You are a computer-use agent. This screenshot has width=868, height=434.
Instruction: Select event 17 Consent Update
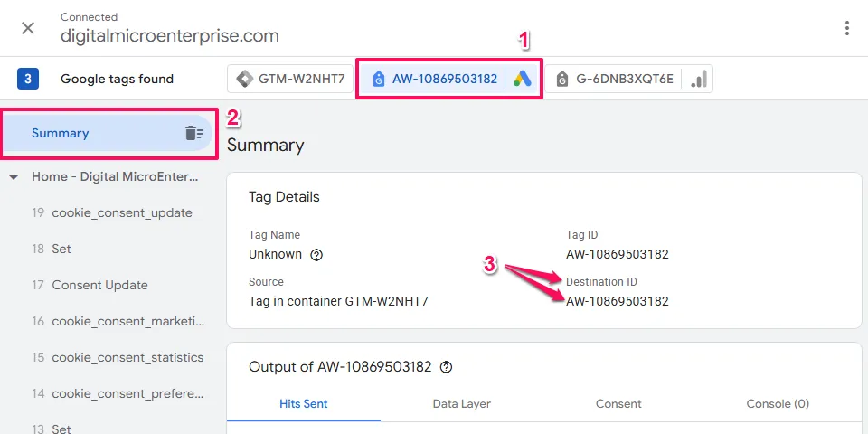pyautogui.click(x=99, y=286)
